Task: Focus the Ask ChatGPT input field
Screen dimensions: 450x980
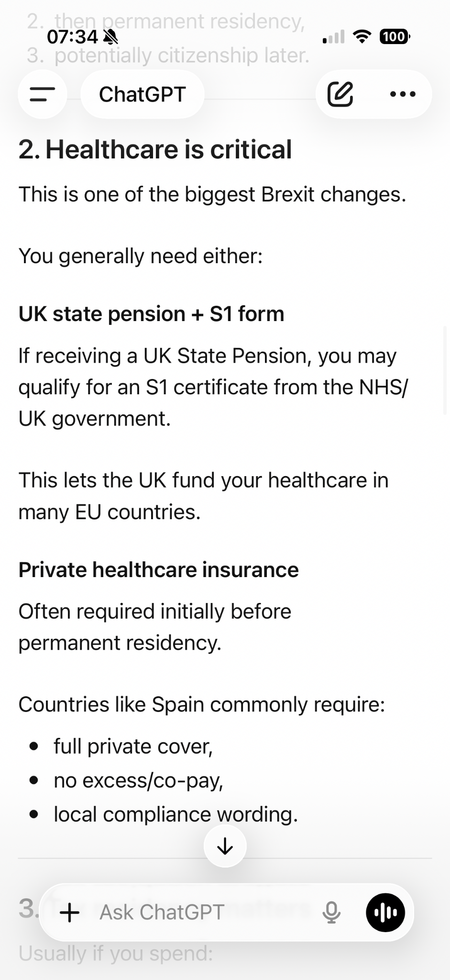Action: point(201,913)
